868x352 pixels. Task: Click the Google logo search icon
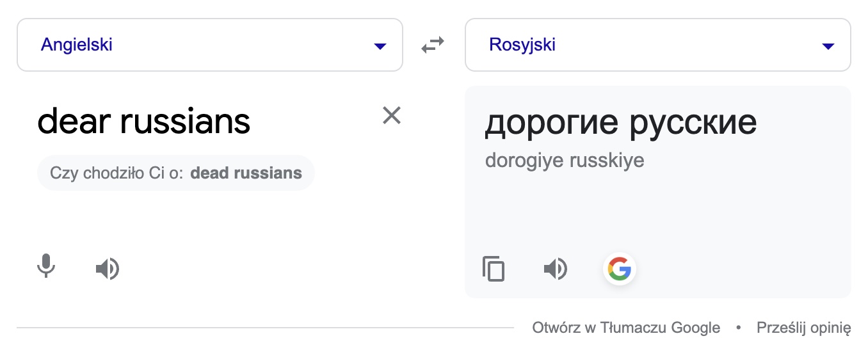coord(619,269)
